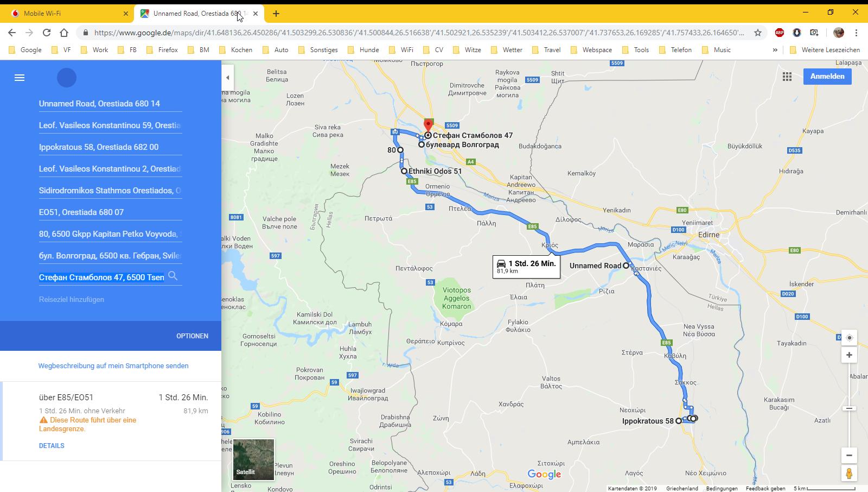The width and height of the screenshot is (868, 492).
Task: Collapse the side panel
Action: (228, 78)
